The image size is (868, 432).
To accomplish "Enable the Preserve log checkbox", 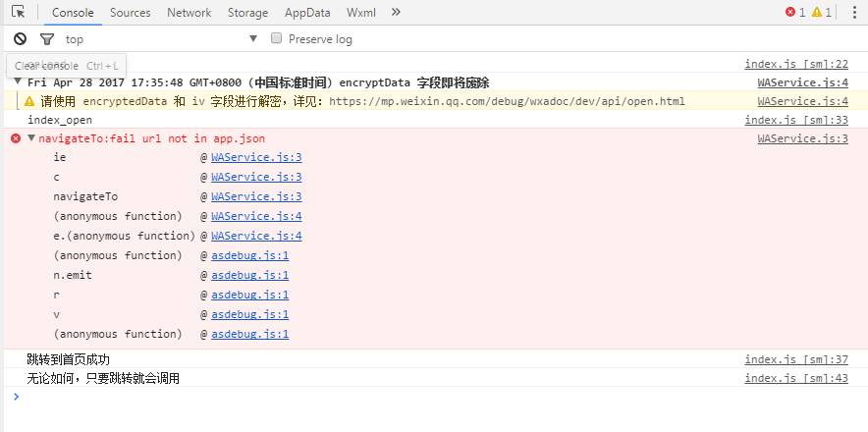I will click(277, 38).
